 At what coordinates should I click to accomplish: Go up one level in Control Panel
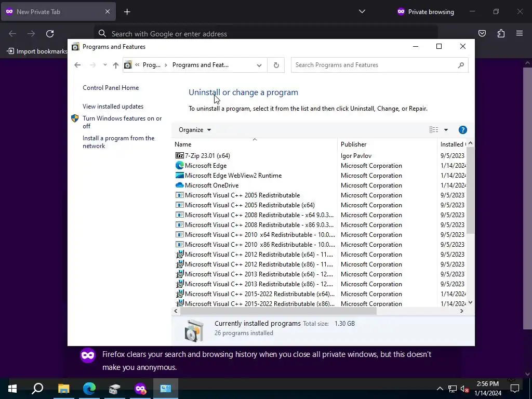pyautogui.click(x=116, y=65)
